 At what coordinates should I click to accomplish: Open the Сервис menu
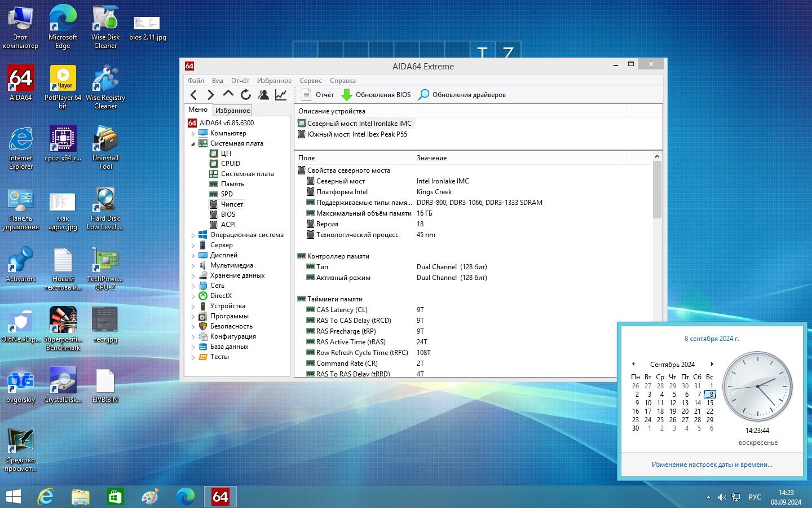click(x=311, y=81)
